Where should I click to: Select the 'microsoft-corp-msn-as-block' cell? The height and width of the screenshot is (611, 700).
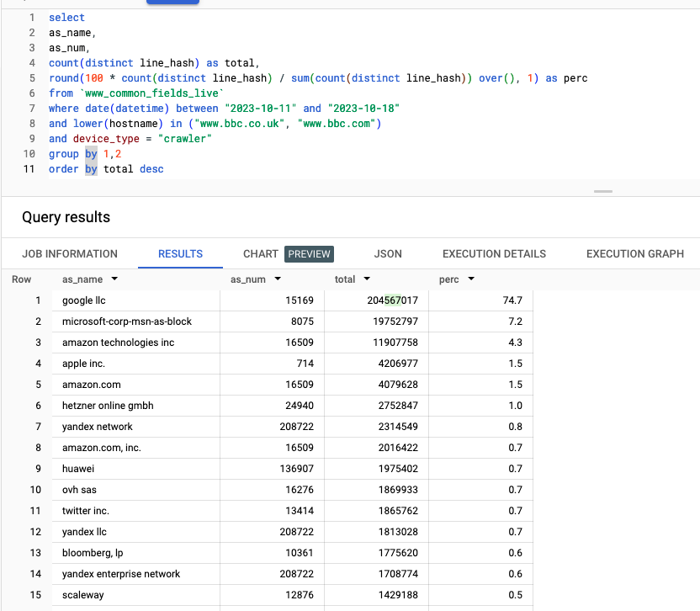click(x=135, y=321)
